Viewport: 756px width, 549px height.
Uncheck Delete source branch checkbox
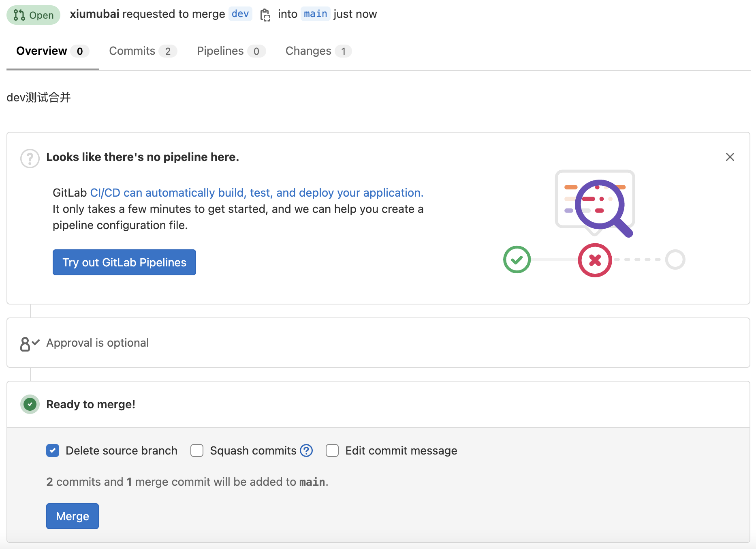click(53, 450)
